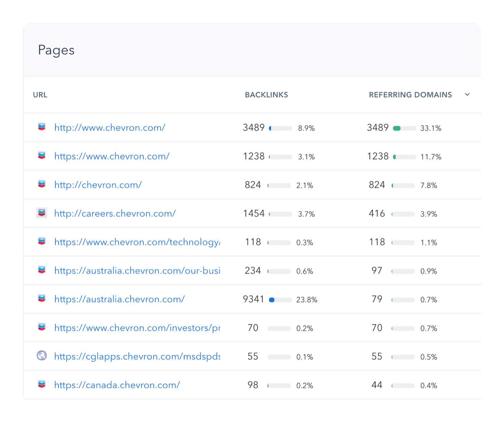Select the referring domains value 44
Viewport: 504px width, 425px height.
tap(377, 385)
